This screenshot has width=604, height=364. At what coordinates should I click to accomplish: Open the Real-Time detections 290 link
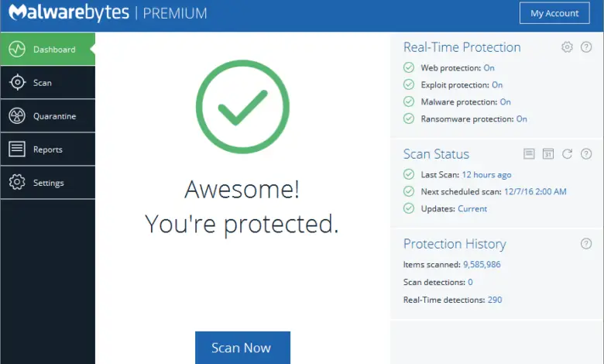[x=495, y=300]
